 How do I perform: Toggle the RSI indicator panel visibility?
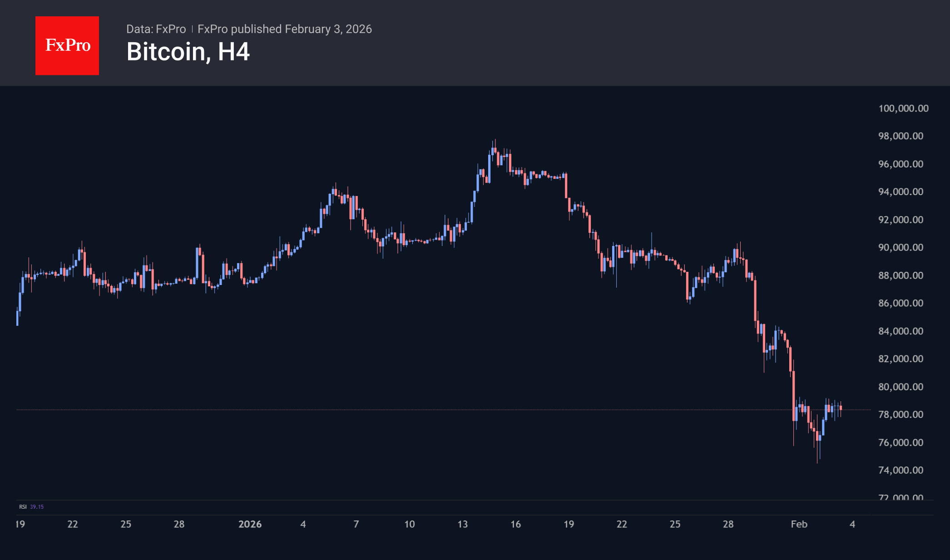pos(22,506)
